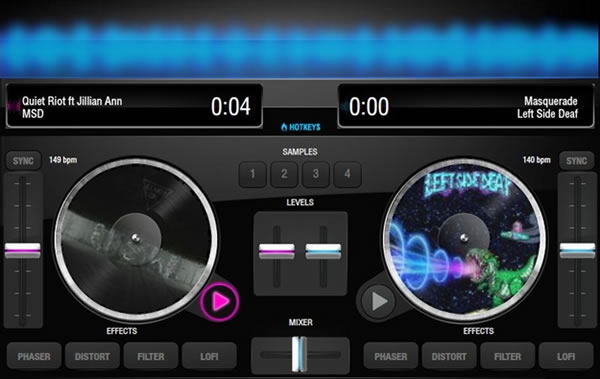
Task: Enable DISTORT effect on left deck
Action: click(x=92, y=356)
